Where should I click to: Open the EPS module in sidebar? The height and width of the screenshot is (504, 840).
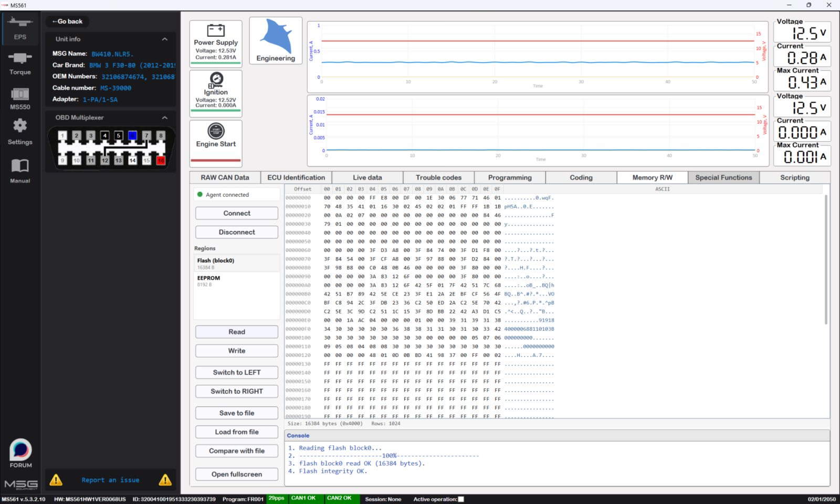[20, 28]
